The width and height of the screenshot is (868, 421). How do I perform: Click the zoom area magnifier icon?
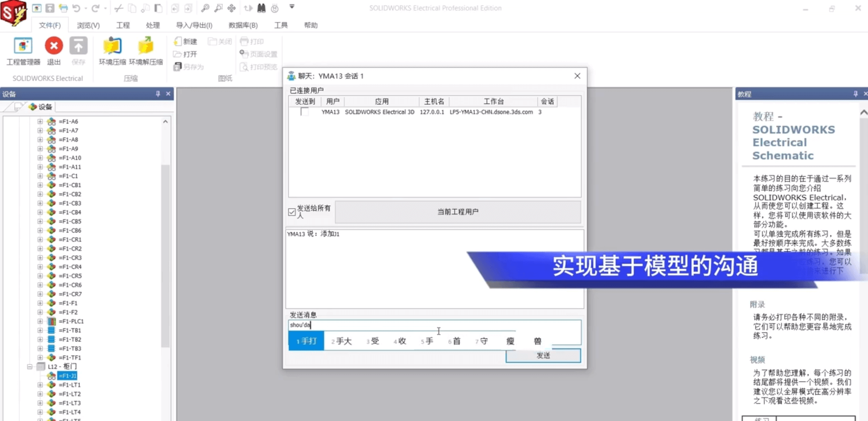pyautogui.click(x=218, y=8)
